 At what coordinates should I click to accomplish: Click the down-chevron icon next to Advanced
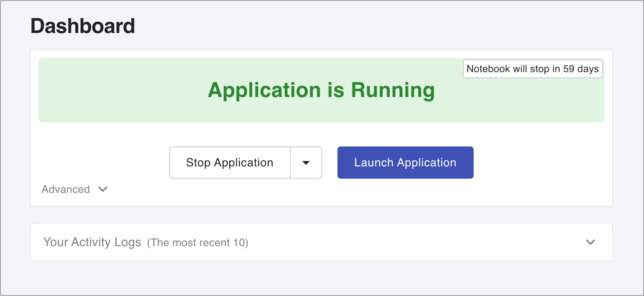(103, 189)
